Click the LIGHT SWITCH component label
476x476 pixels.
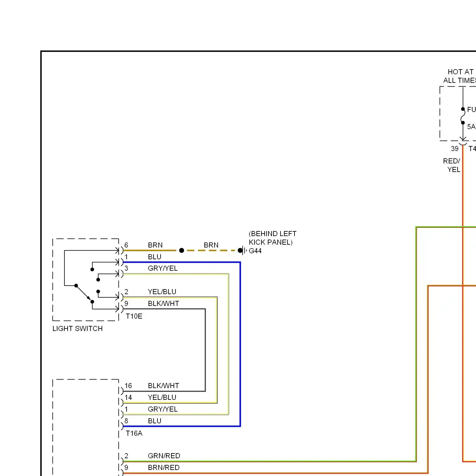(77, 328)
